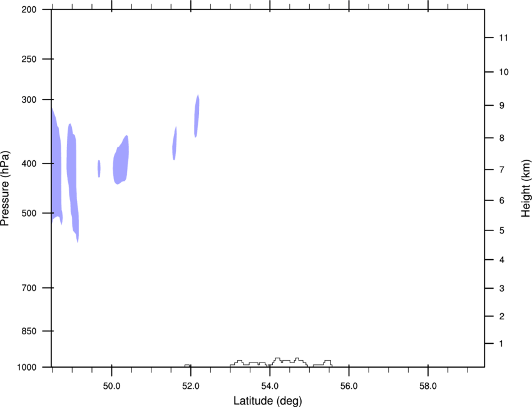Click the 300 pressure tick label
This screenshot has height=407, width=532.
point(29,100)
